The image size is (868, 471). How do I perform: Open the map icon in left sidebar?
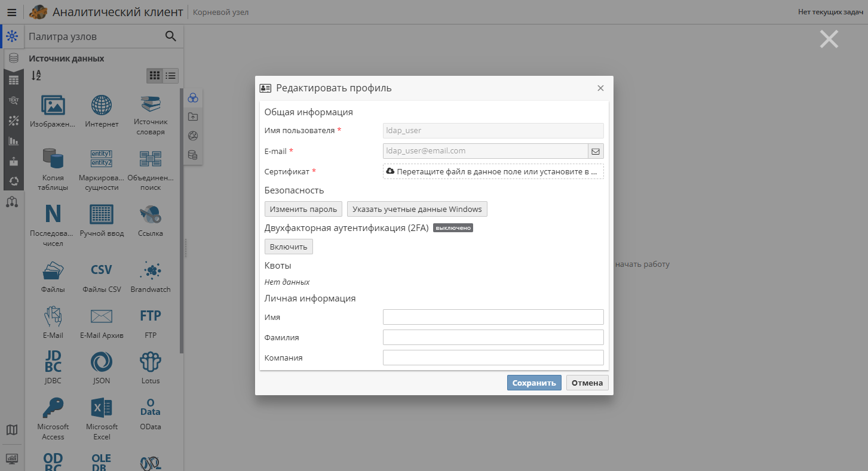point(12,430)
